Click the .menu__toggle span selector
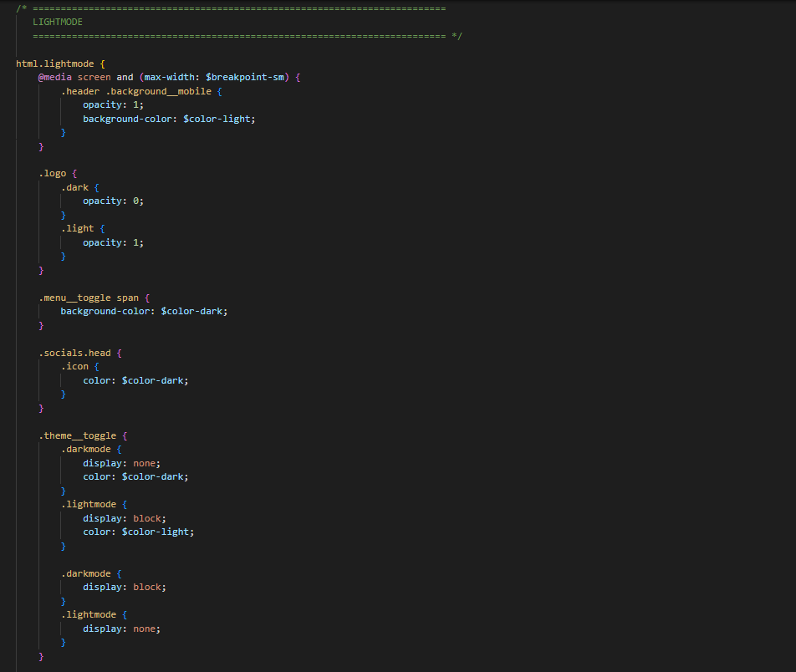Viewport: 796px width, 672px height. click(x=94, y=298)
